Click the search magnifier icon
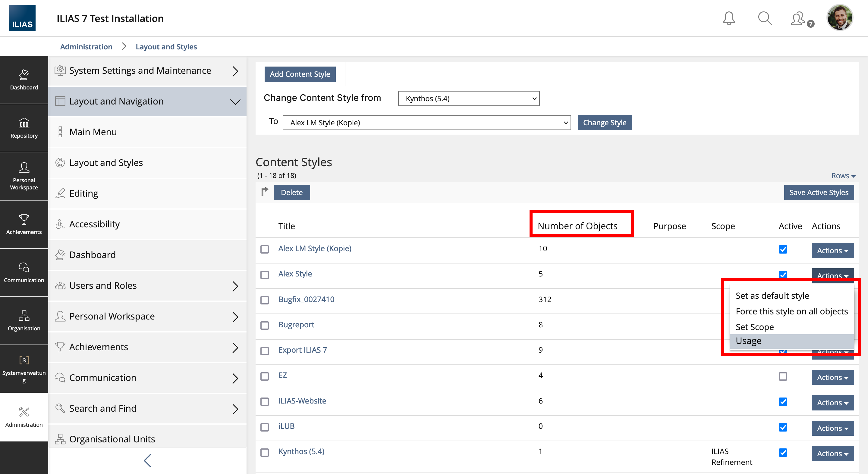 [765, 18]
